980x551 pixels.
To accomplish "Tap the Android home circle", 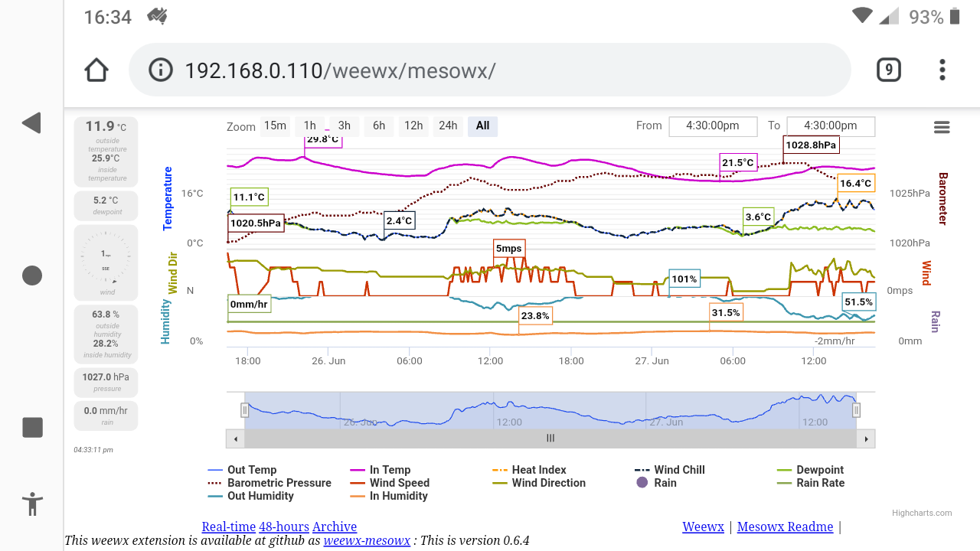I will pos(32,275).
